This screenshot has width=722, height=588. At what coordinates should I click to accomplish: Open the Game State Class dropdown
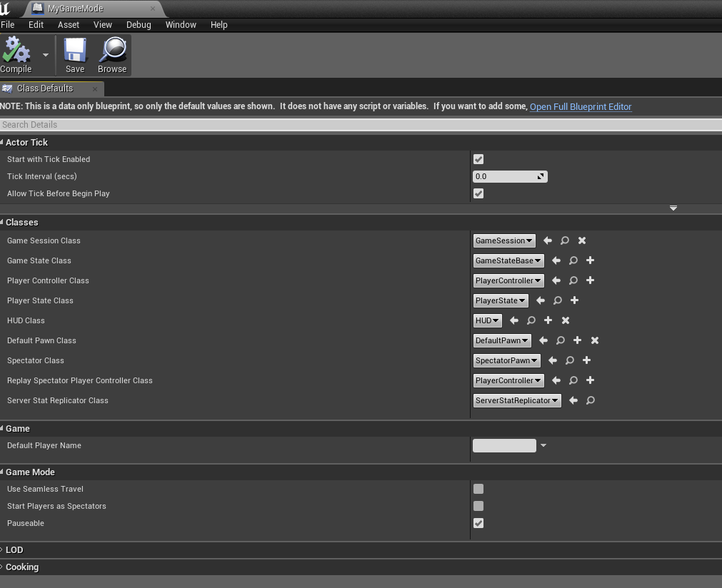[508, 260]
